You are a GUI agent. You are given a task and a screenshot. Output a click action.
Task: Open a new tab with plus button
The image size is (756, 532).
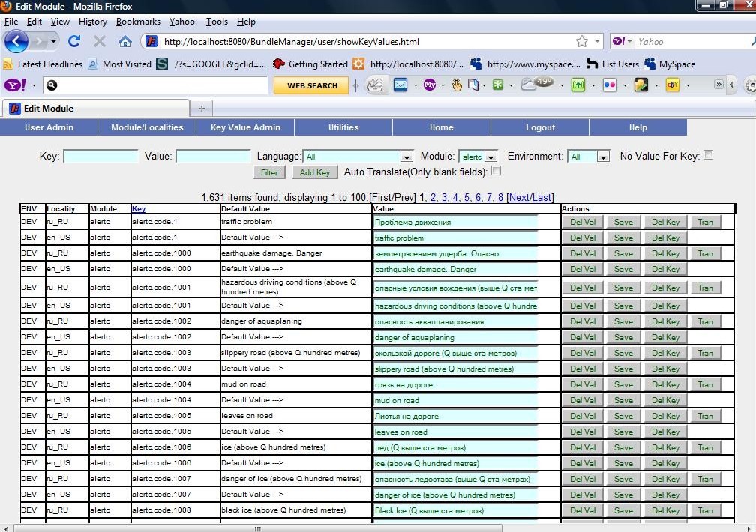point(201,108)
